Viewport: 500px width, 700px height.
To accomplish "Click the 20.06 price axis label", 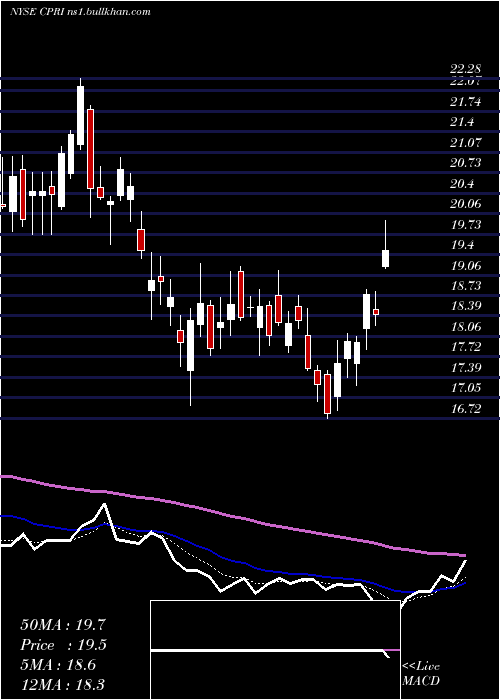I will 466,204.
